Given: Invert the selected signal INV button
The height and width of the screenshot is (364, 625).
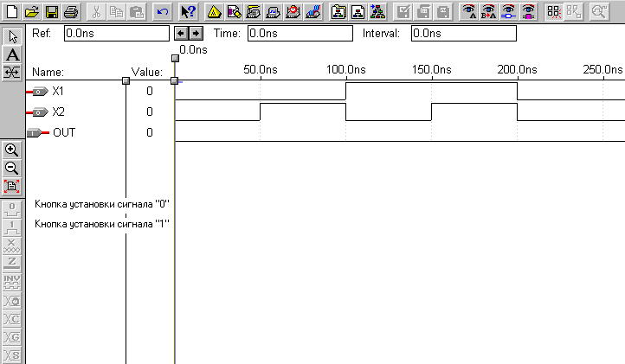Looking at the screenshot, I should coord(12,282).
